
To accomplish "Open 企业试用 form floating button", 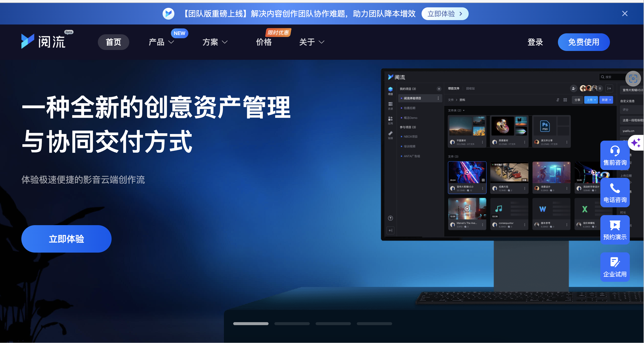I will pos(615,267).
